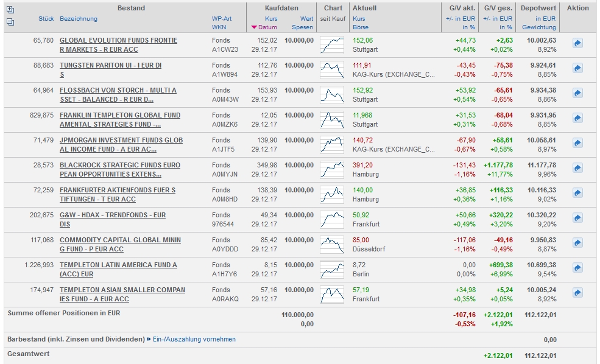The image size is (600, 364).
Task: Open chart thumbnail for Commodity Capital fund
Action: point(332,245)
